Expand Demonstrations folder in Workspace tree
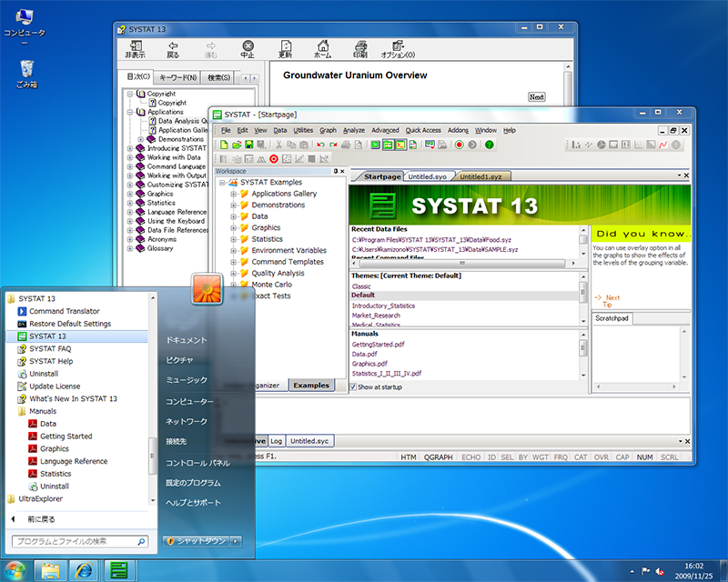The width and height of the screenshot is (728, 582). click(x=234, y=206)
